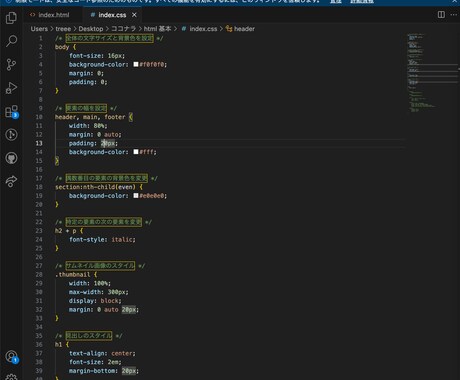Screen dimensions: 460x380
Task: Open the Search view
Action: (x=11, y=41)
